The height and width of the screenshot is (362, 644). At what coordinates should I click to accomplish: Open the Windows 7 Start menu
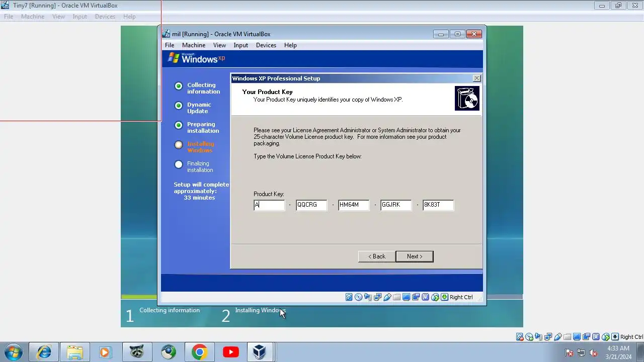click(x=13, y=352)
